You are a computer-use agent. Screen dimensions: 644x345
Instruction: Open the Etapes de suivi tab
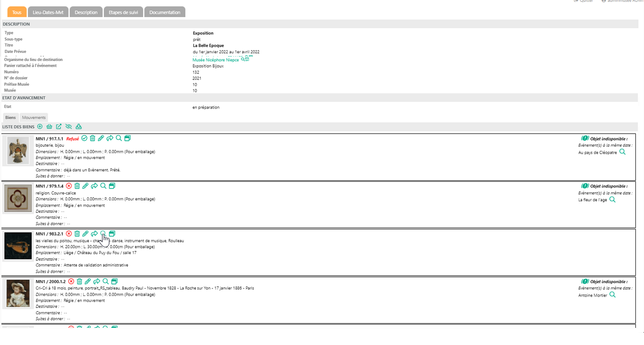click(x=123, y=12)
